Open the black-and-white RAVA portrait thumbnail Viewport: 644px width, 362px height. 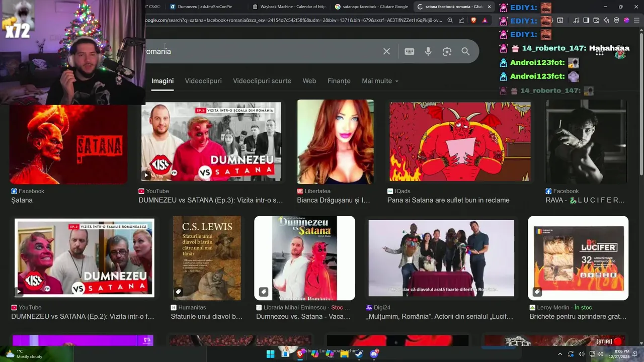click(x=587, y=142)
